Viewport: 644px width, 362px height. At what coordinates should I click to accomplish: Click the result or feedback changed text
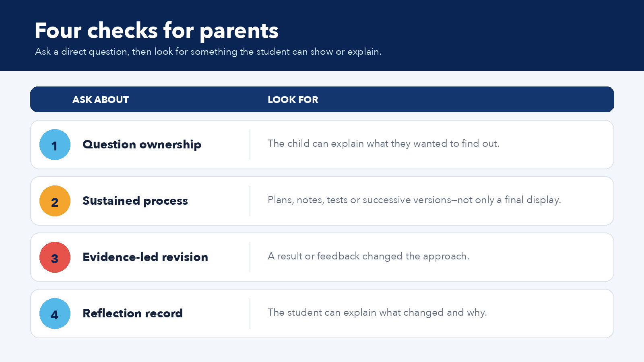coord(368,256)
